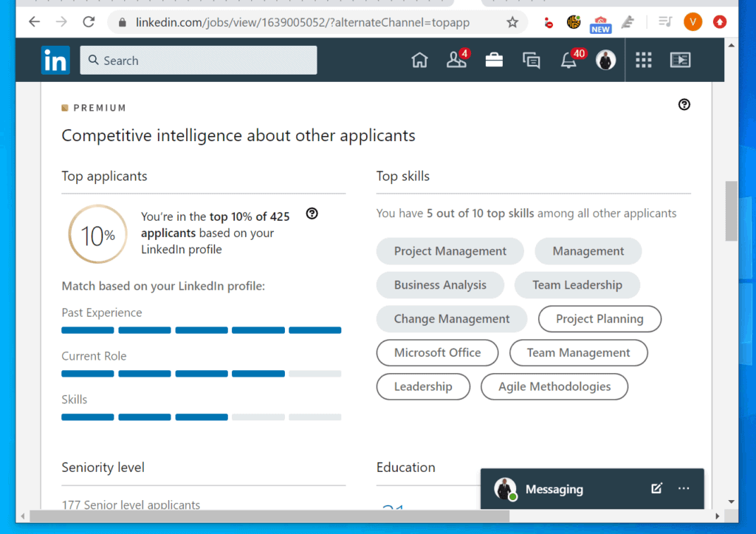This screenshot has width=756, height=534.
Task: Select the Team Management skill pill
Action: (579, 352)
